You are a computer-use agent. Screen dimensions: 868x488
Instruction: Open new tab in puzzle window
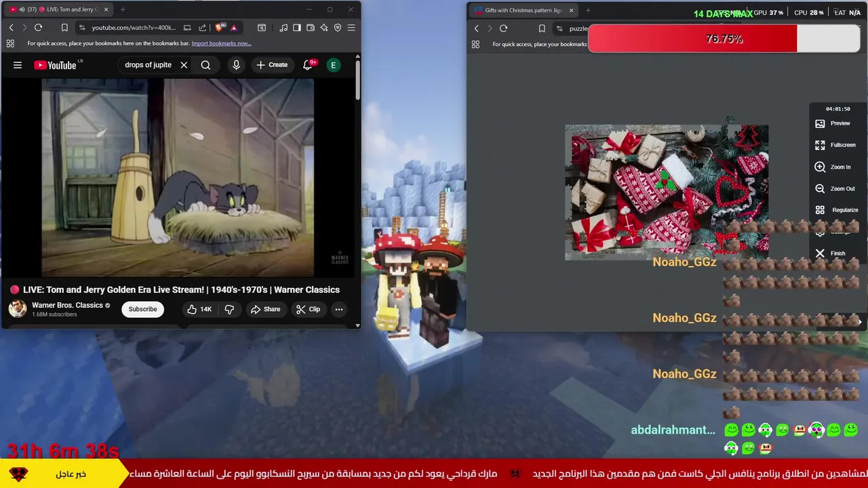[588, 10]
